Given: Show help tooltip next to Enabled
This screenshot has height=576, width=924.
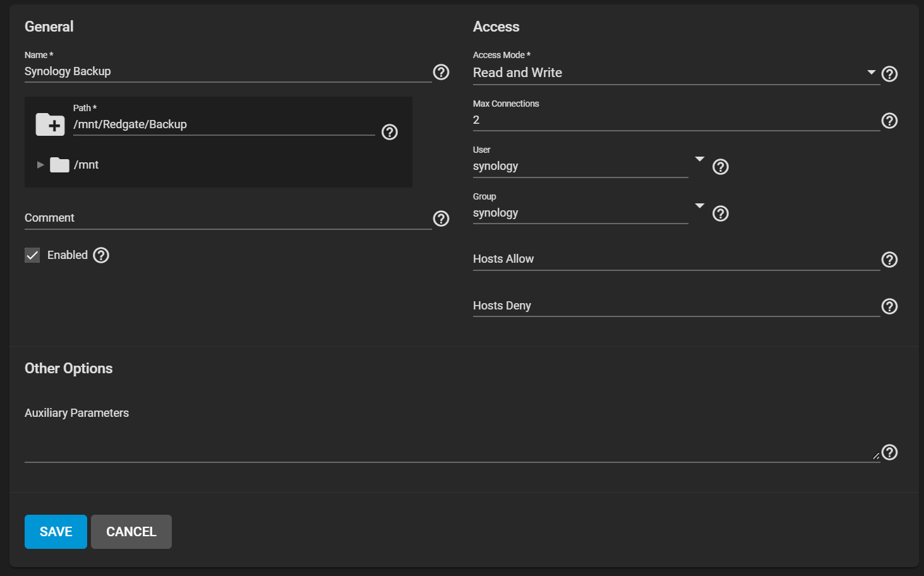Looking at the screenshot, I should pos(101,255).
